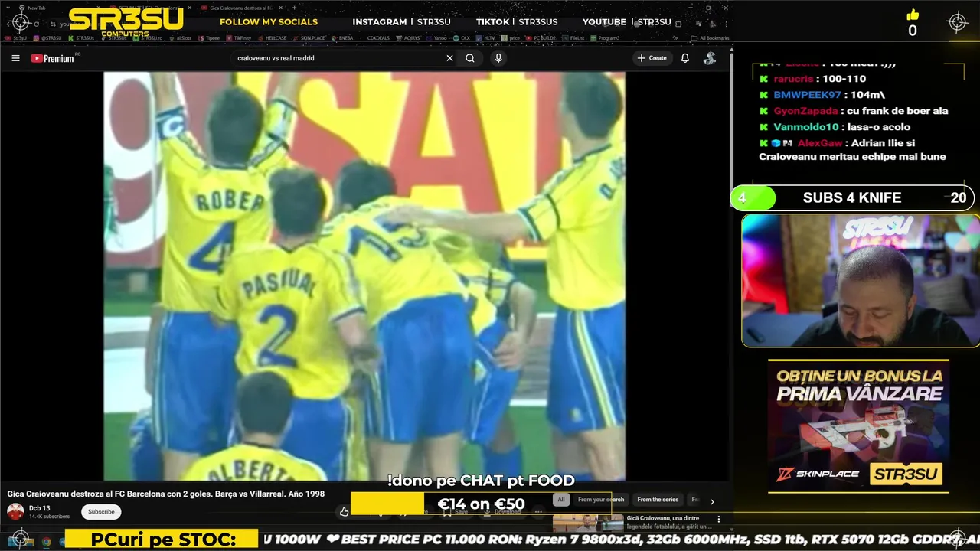Like the Craioveanu video
The height and width of the screenshot is (551, 980).
(x=345, y=512)
